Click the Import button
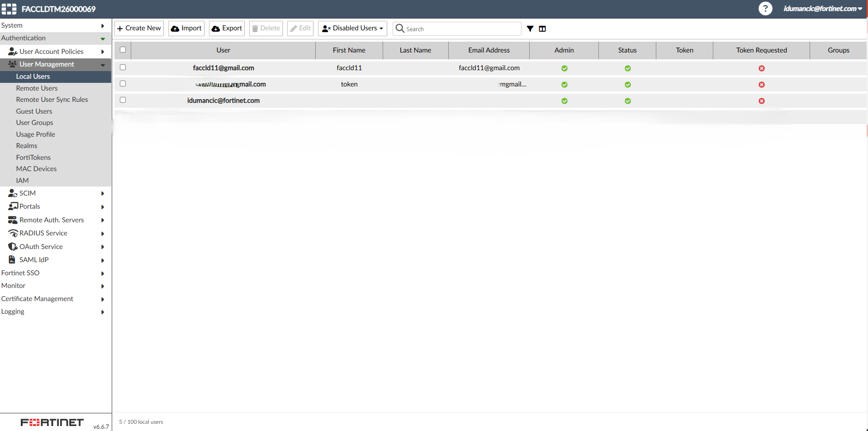This screenshot has height=431, width=868. (186, 29)
